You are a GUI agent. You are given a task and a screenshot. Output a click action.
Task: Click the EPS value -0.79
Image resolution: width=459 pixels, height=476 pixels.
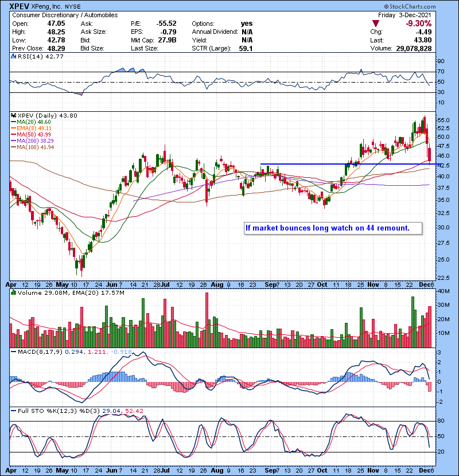click(x=168, y=32)
